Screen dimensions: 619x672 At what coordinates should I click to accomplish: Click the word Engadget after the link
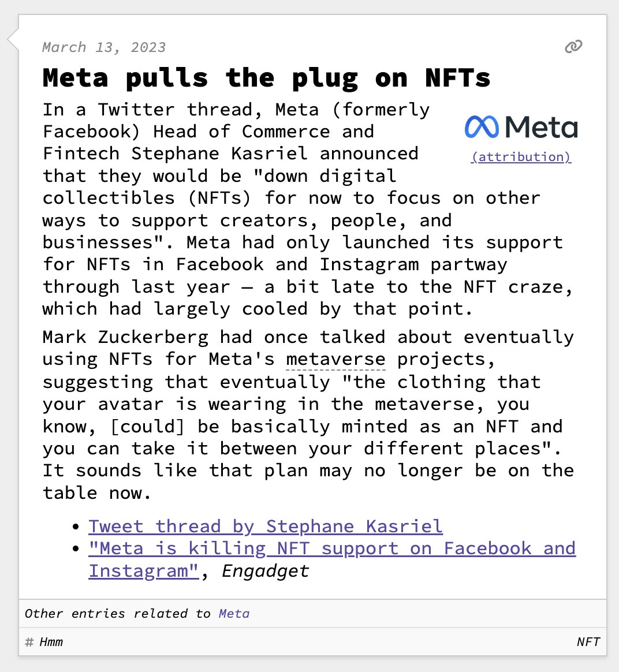tap(265, 571)
